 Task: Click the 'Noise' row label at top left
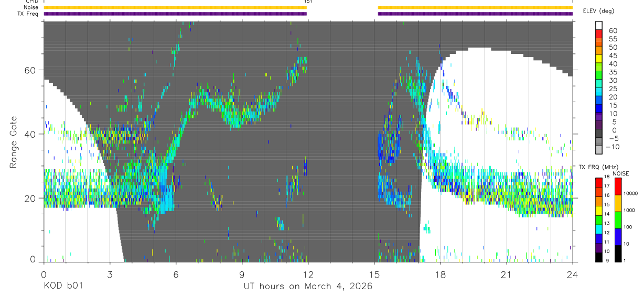pos(30,7)
